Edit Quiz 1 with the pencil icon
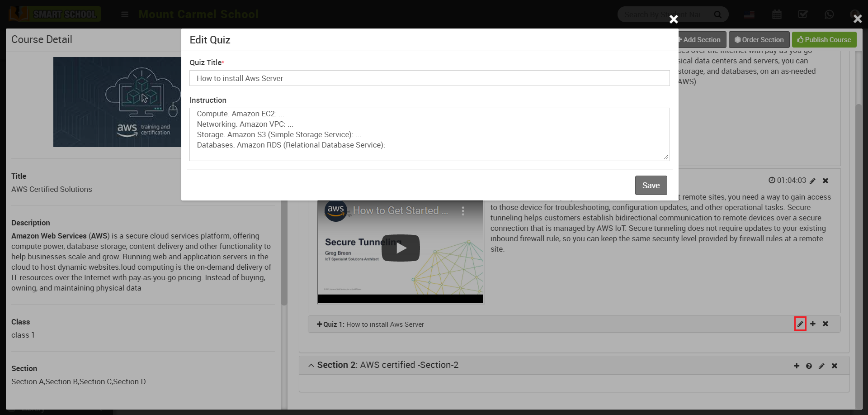Viewport: 868px width, 415px height. [800, 324]
